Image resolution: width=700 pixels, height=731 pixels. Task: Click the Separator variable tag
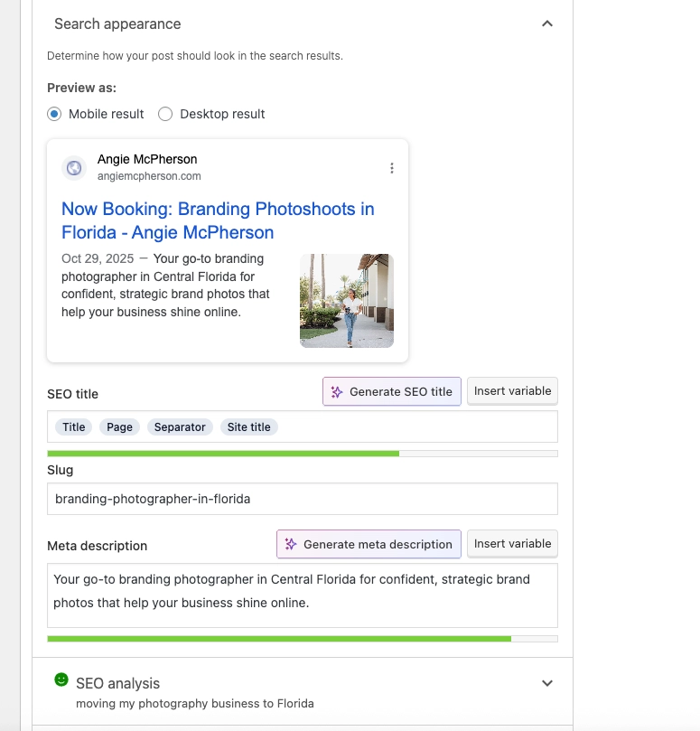180,427
